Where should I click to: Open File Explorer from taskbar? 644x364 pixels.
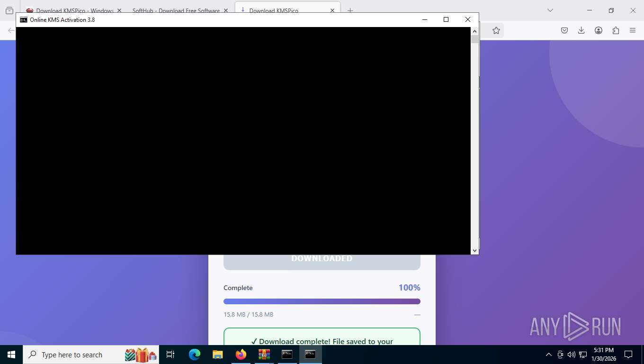217,355
